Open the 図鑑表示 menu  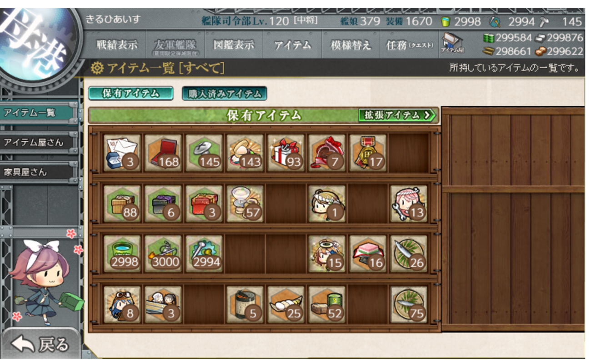pos(234,45)
